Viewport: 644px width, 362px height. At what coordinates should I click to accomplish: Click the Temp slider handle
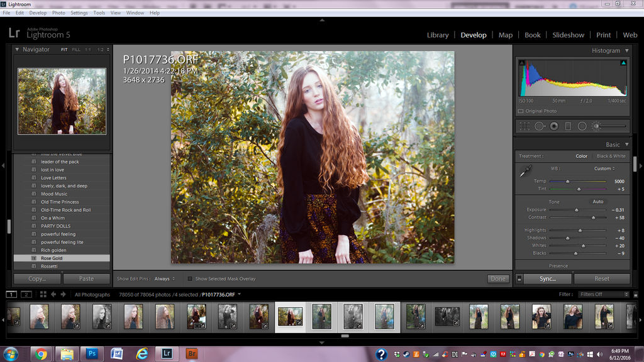pyautogui.click(x=568, y=182)
